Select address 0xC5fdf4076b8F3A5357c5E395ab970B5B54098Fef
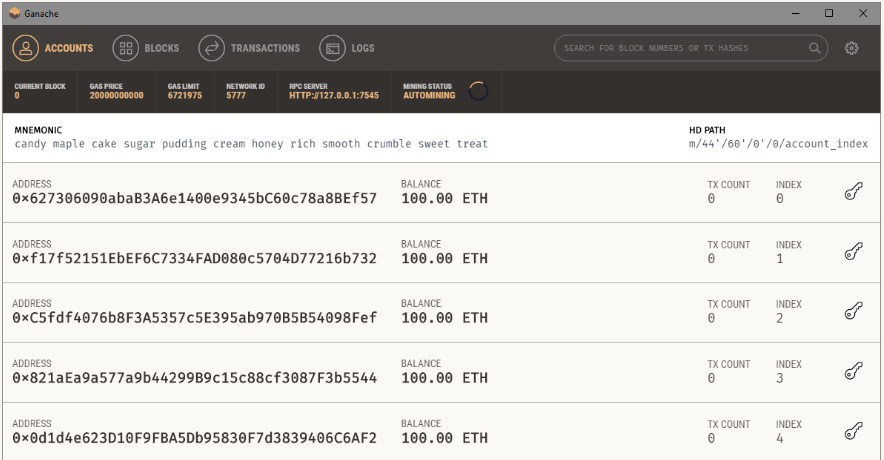This screenshot has width=884, height=460. pos(195,318)
